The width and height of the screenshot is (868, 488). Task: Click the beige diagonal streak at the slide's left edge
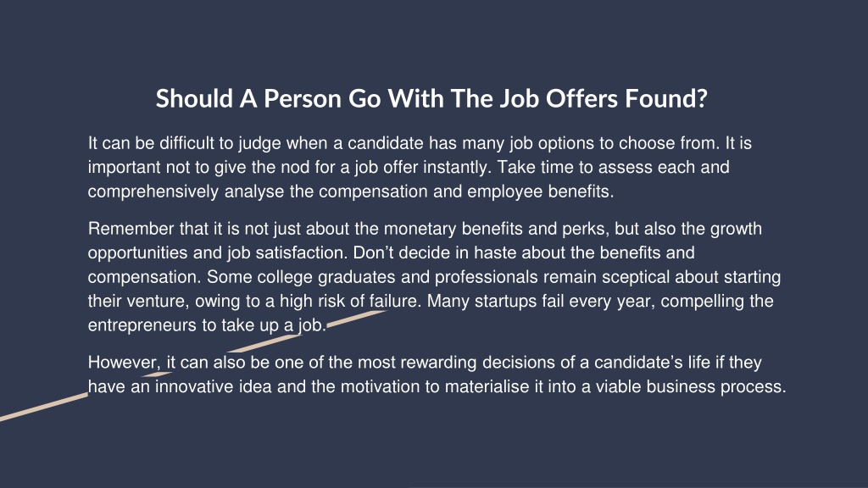[x=44, y=407]
